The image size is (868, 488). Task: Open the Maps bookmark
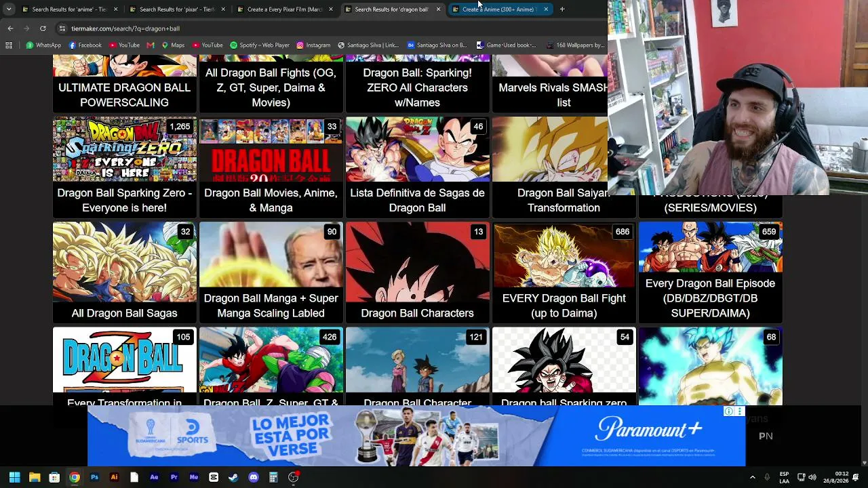[173, 45]
